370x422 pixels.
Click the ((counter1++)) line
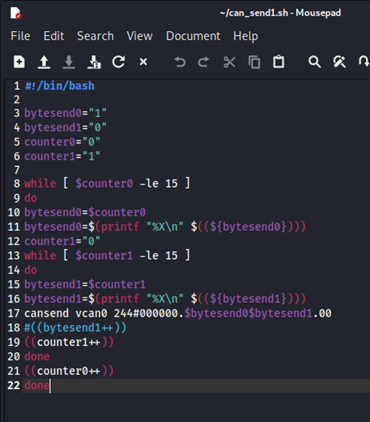69,342
